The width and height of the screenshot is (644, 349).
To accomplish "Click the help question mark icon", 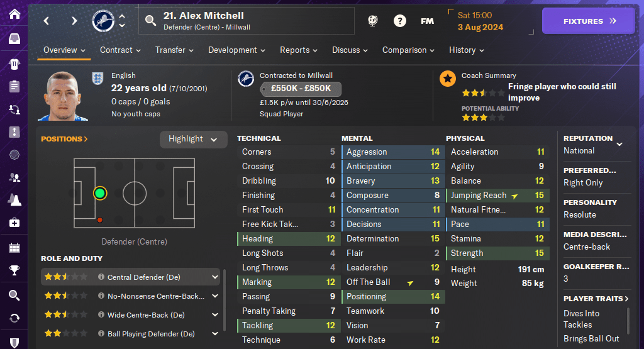I will point(400,21).
